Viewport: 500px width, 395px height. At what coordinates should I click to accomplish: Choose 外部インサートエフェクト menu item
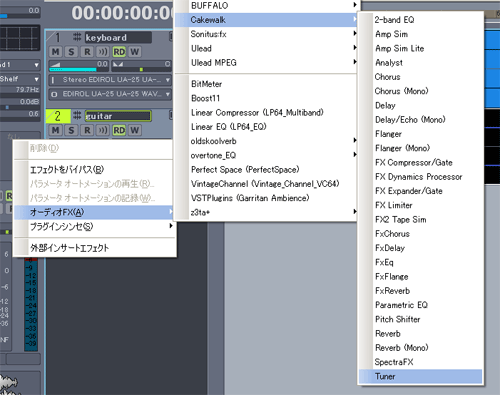tap(94, 248)
